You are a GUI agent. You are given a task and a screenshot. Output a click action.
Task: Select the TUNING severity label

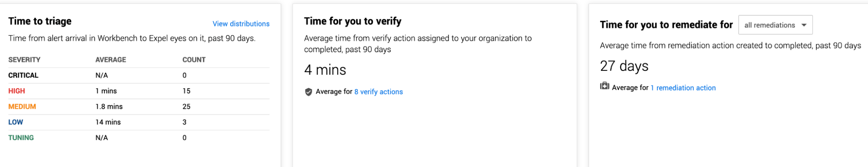tap(21, 138)
